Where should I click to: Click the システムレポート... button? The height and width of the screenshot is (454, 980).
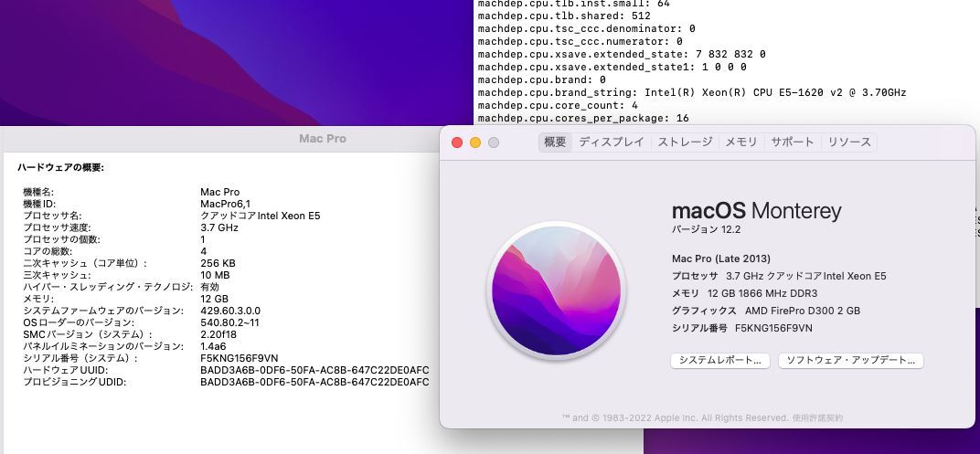coord(720,360)
